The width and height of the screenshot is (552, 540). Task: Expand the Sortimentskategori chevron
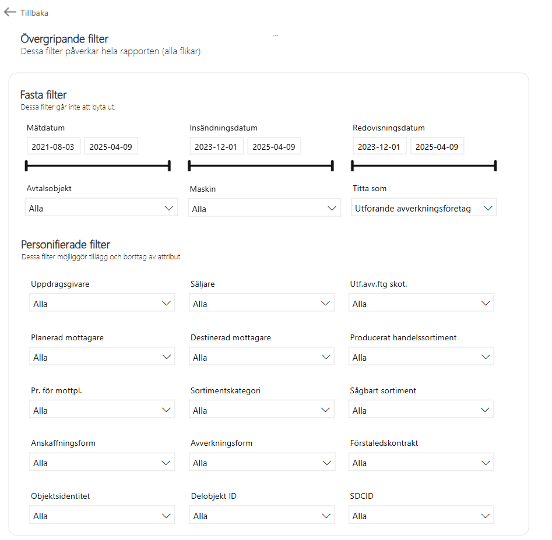pos(326,410)
